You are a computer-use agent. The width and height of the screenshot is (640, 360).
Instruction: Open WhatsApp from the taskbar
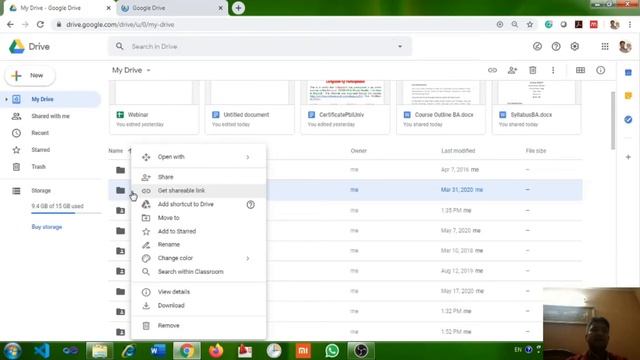point(332,351)
